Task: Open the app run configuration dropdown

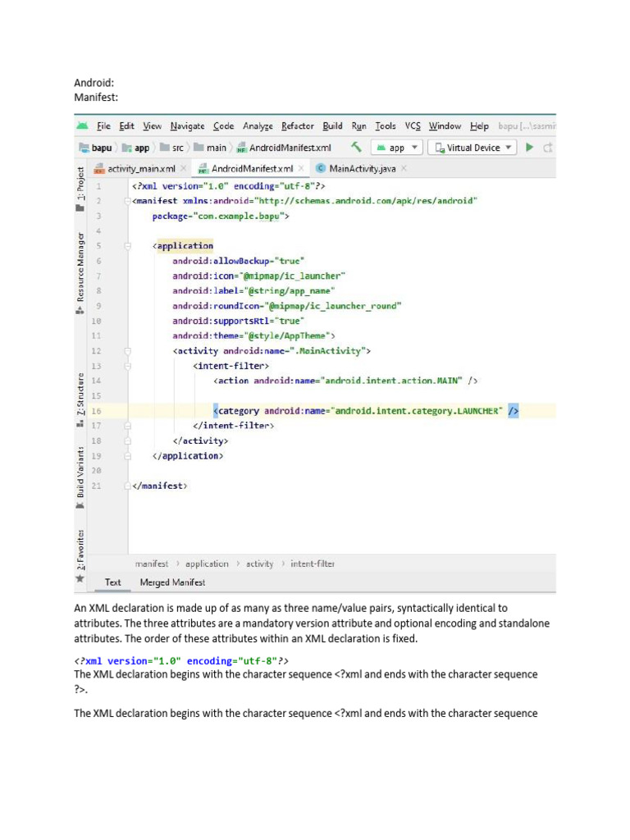Action: coord(397,148)
